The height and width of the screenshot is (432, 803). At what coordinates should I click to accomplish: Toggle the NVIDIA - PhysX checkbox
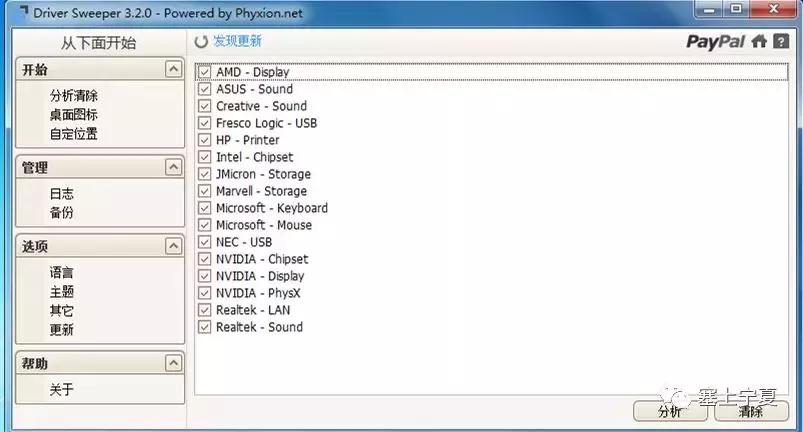(204, 293)
